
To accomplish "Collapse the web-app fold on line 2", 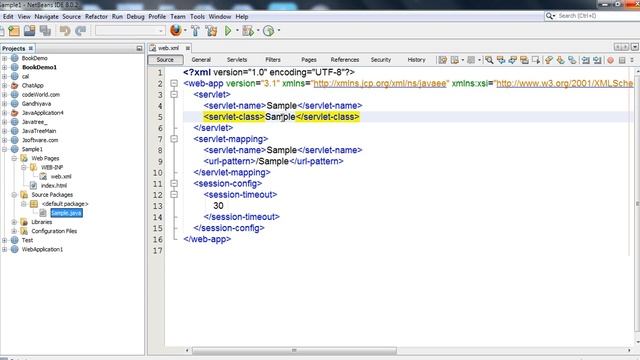I will pos(174,84).
